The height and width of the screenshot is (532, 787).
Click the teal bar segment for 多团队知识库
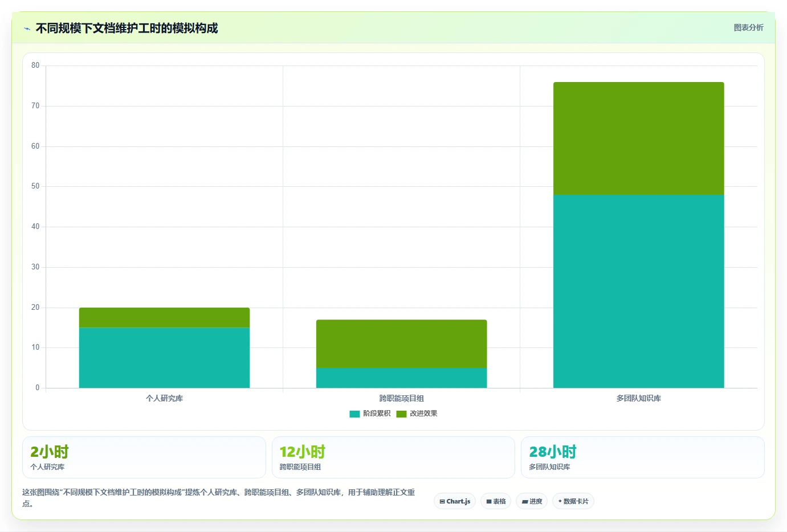[638, 291]
